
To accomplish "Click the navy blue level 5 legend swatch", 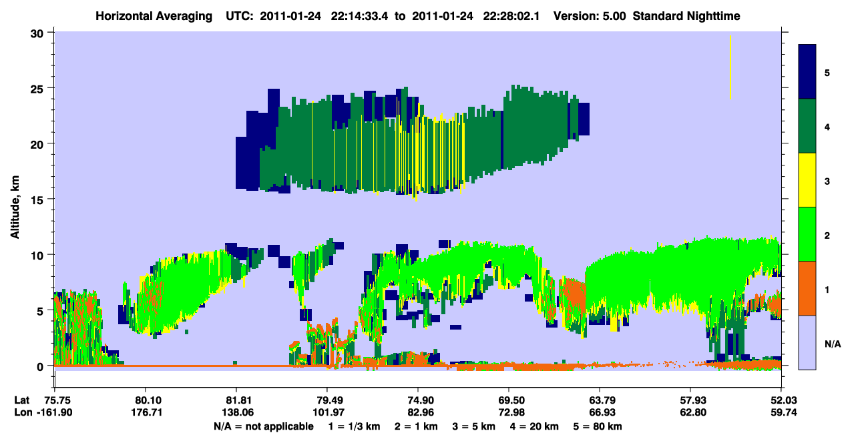I will pos(808,71).
